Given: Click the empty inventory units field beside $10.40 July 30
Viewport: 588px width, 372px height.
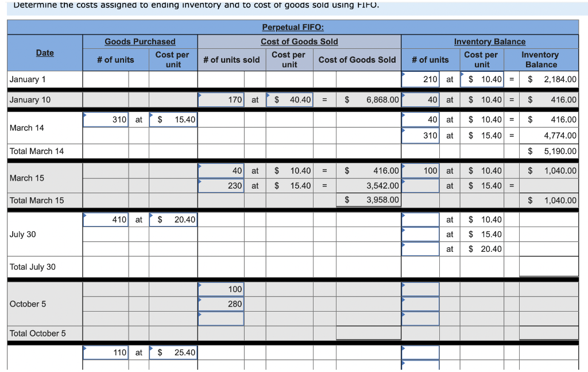Looking at the screenshot, I should coord(420,220).
